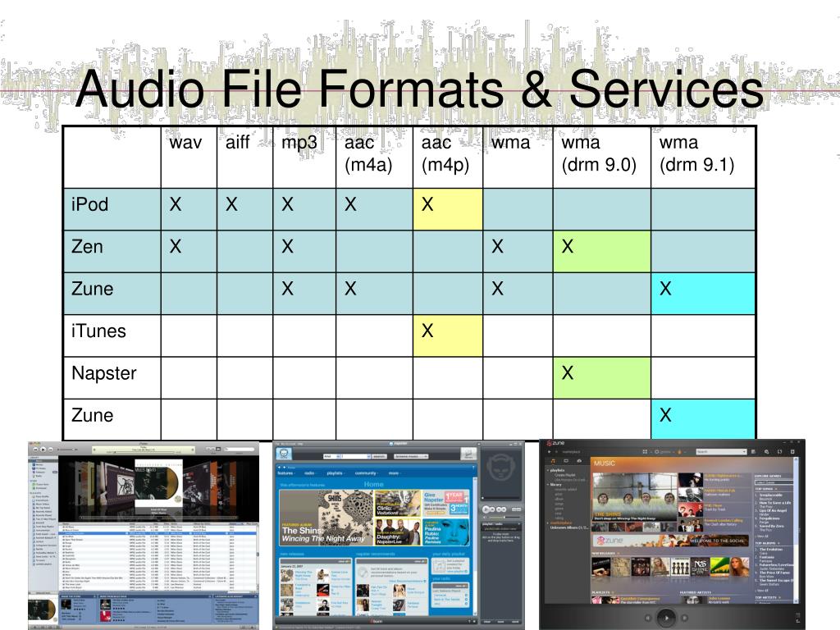Click the Napster player play button
This screenshot has height=630, width=840.
click(486, 509)
